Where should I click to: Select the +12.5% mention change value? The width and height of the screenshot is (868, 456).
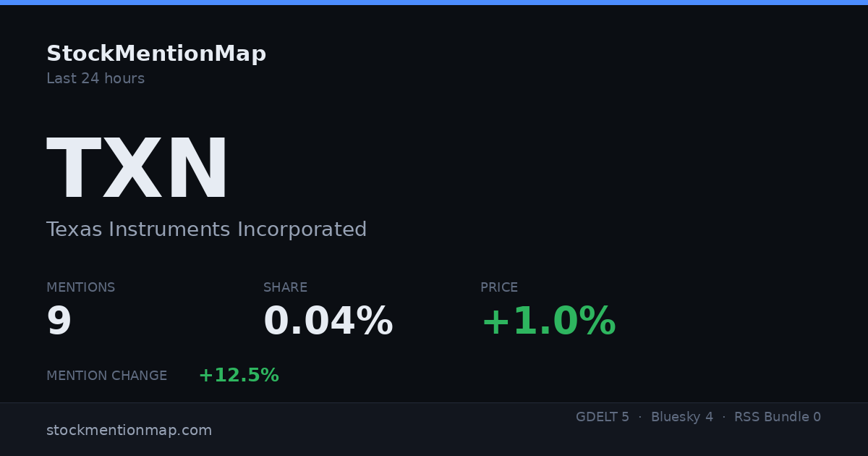[239, 376]
